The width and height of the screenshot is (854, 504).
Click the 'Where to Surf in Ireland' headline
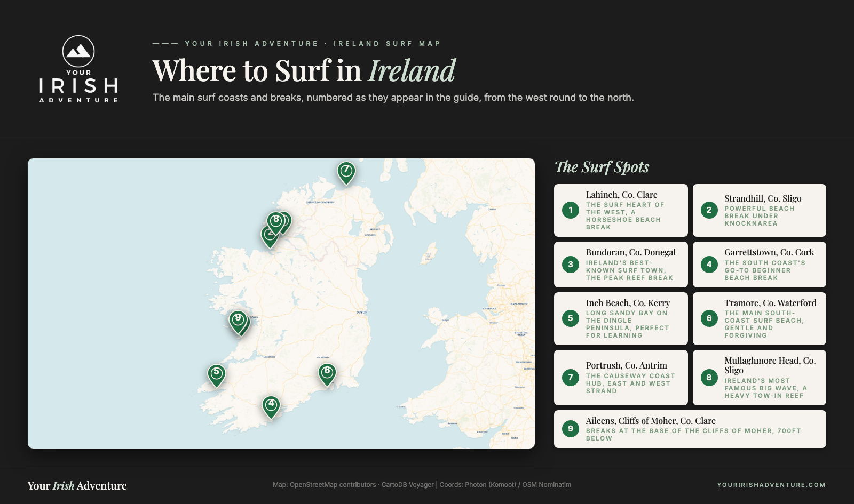coord(304,70)
